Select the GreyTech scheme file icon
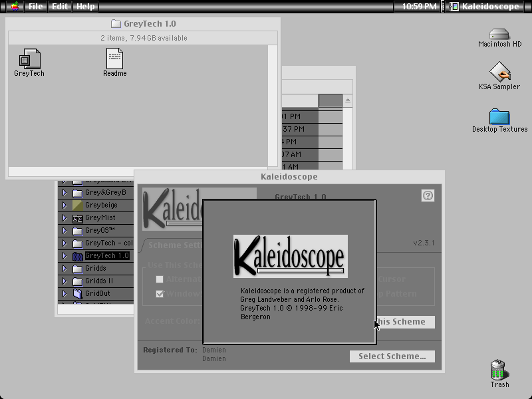532x399 pixels. (x=29, y=59)
